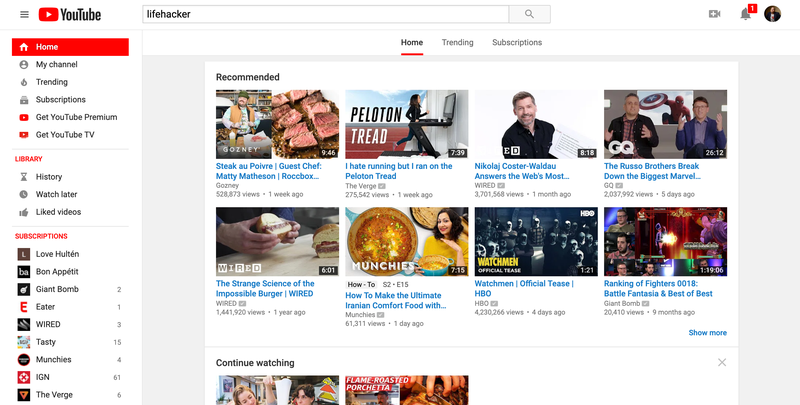Open Ranking of Fighters 0018 title
Screen dimensions: 800x405
658,288
